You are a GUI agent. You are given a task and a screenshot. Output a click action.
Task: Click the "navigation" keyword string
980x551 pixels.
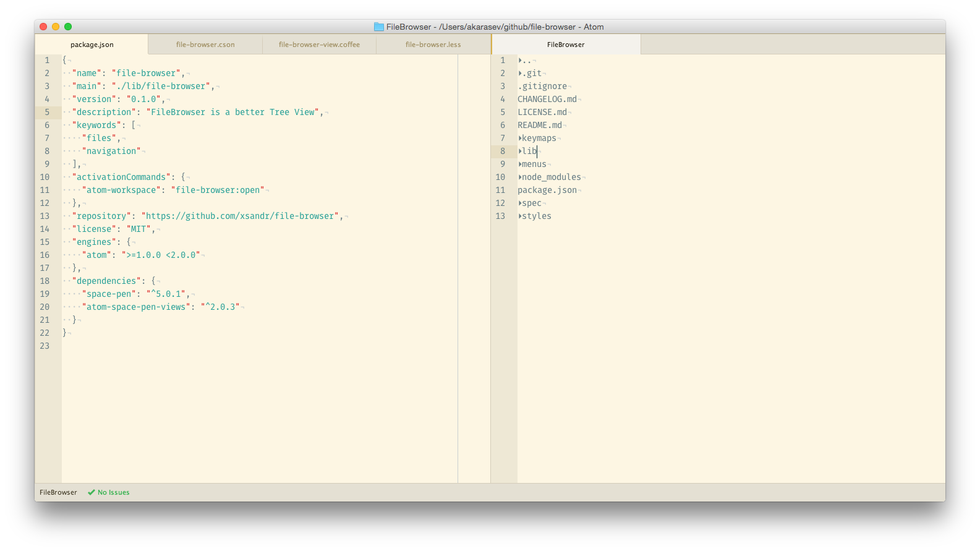point(111,151)
